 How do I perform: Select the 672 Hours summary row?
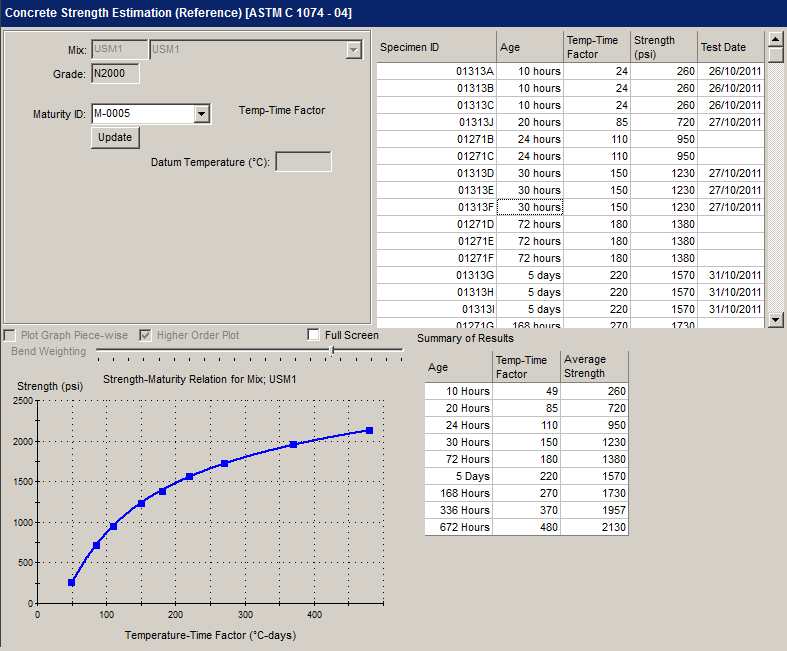click(x=459, y=527)
